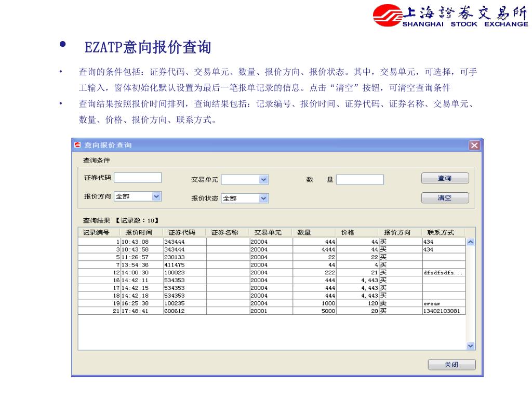Viewport: 532px width, 399px height.
Task: Click the 查询 button
Action: coord(445,178)
